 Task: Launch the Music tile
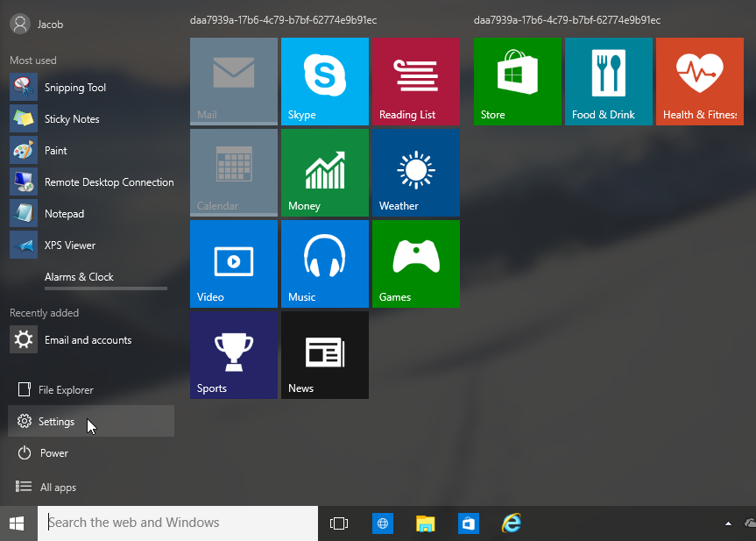click(325, 264)
